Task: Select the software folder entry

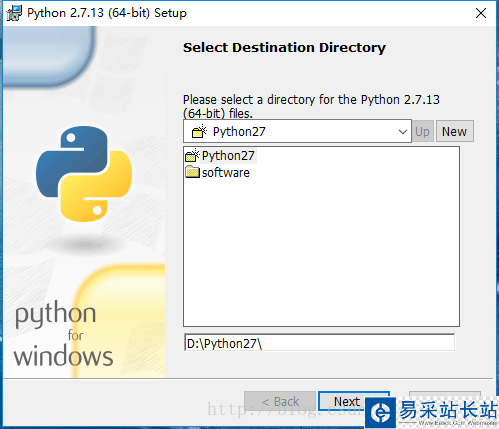Action: [217, 172]
